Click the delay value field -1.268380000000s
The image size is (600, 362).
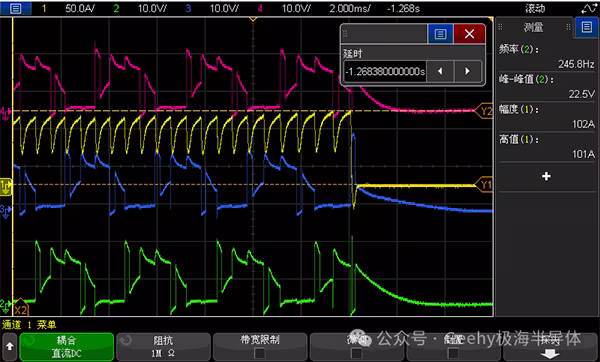(x=385, y=71)
